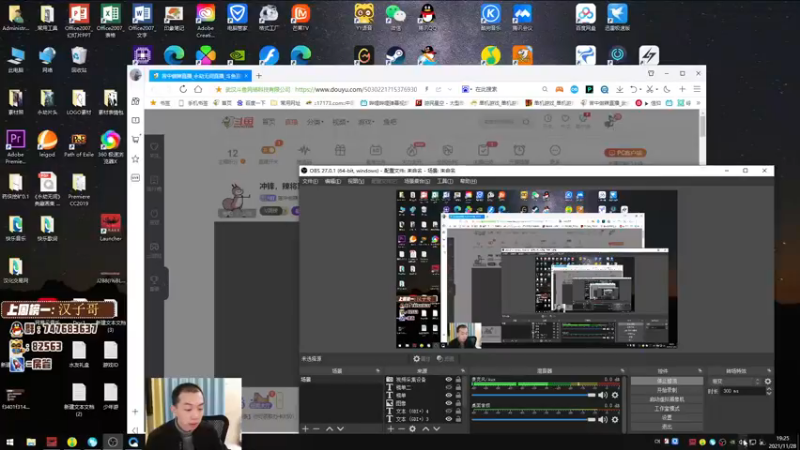Viewport: 800px width, 450px height.
Task: Open downloads icon in browser toolbar
Action: [619, 89]
